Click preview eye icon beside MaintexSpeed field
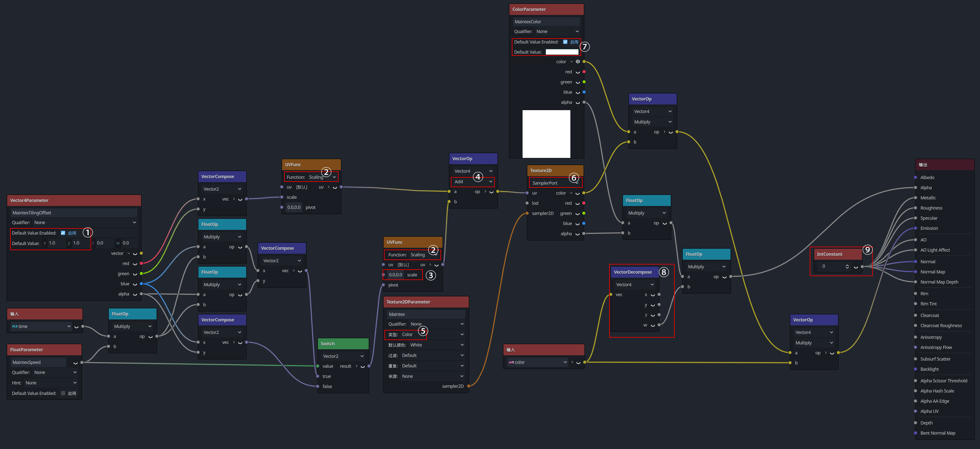Image resolution: width=980 pixels, height=449 pixels. pyautogui.click(x=75, y=363)
